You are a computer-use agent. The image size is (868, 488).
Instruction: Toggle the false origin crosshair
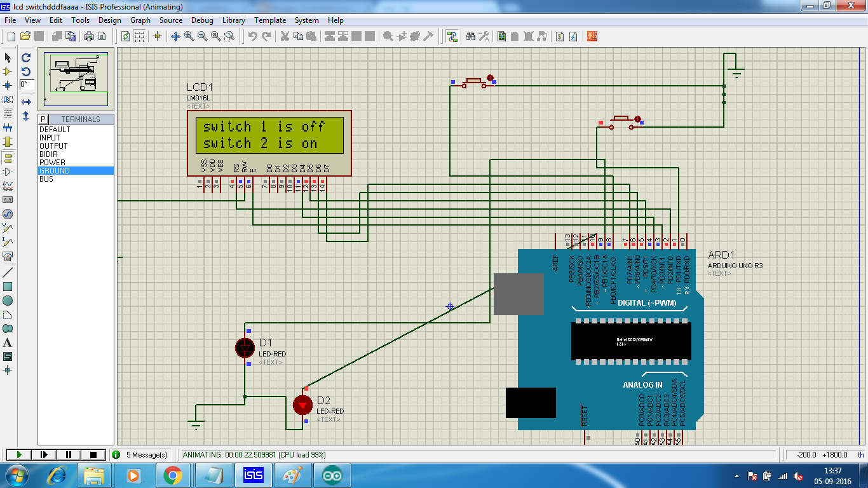point(158,37)
